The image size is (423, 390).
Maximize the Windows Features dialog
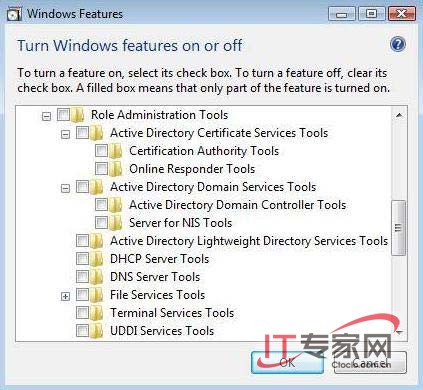pyautogui.click(x=371, y=14)
